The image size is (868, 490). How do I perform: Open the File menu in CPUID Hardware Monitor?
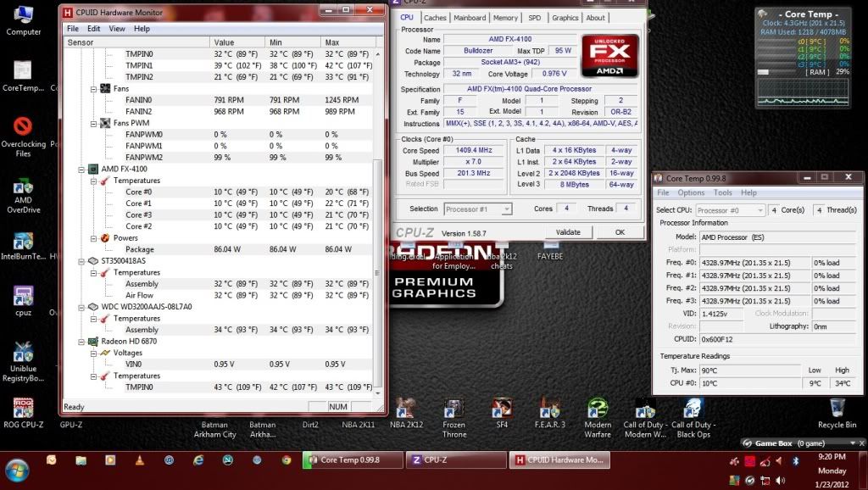pyautogui.click(x=73, y=29)
